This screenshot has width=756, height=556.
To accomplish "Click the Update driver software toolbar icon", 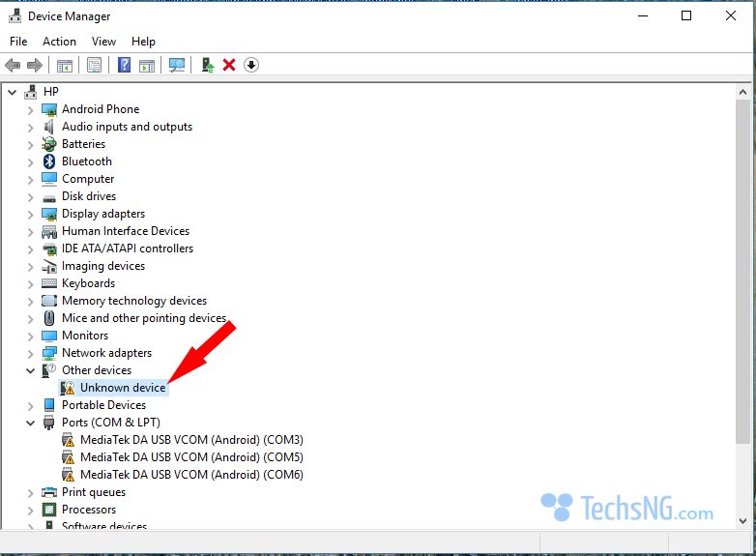I will click(208, 65).
